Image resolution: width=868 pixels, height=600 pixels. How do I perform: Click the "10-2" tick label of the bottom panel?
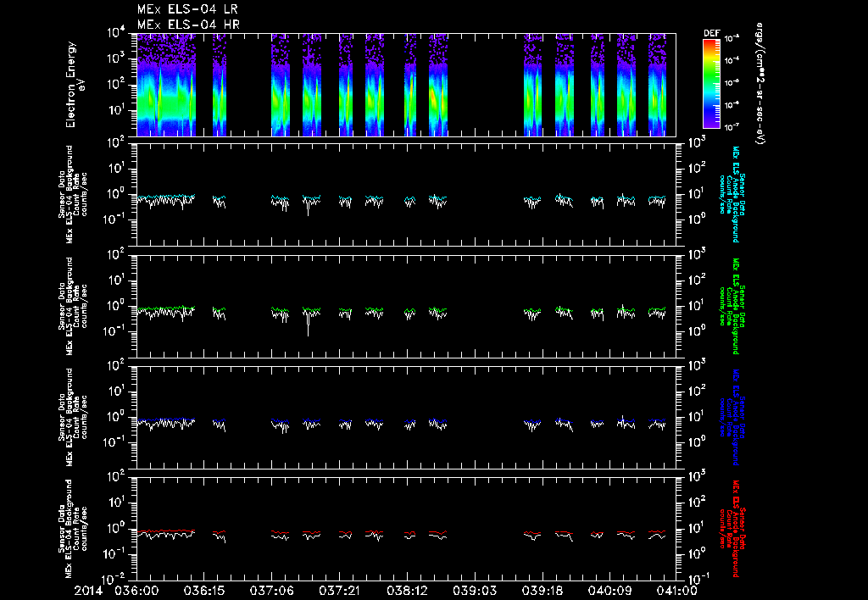coord(114,579)
